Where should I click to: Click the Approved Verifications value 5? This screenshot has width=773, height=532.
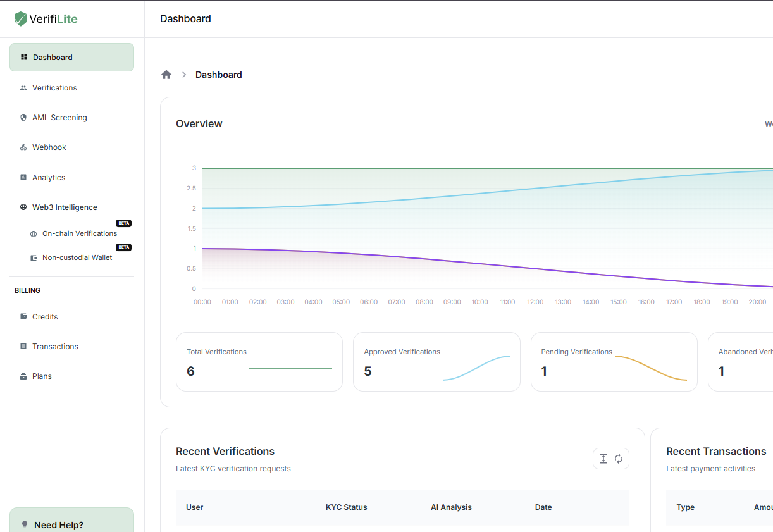pyautogui.click(x=368, y=371)
